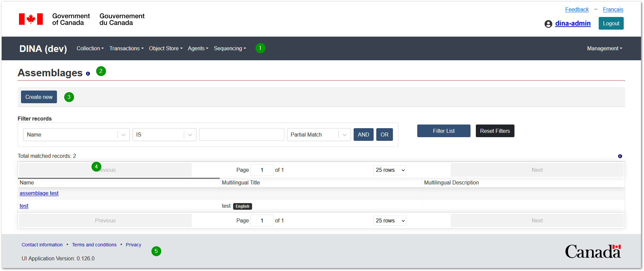
Task: Click the Filter List button
Action: [x=444, y=131]
